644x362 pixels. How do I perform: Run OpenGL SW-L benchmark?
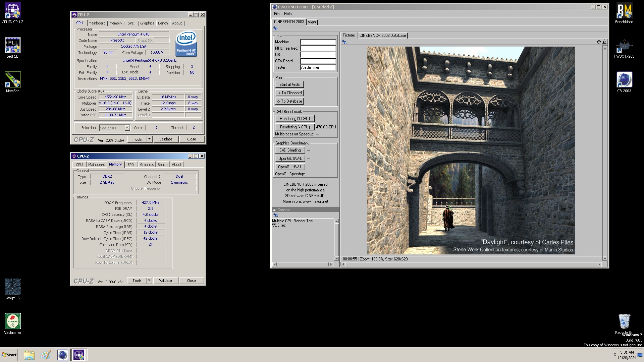click(290, 159)
